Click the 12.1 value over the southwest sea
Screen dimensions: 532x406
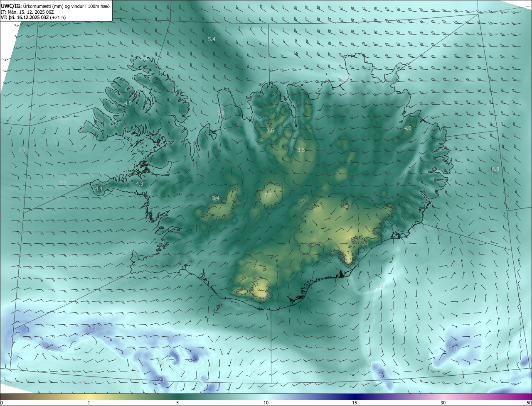(46, 347)
